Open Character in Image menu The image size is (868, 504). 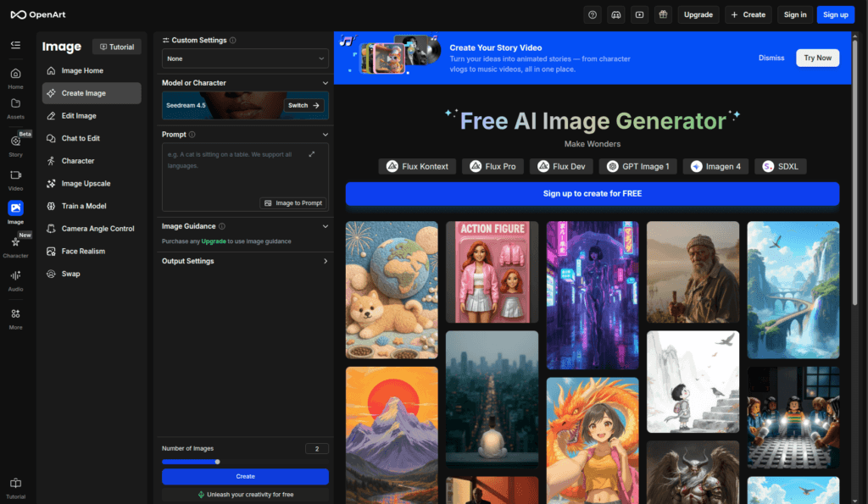pos(92,161)
